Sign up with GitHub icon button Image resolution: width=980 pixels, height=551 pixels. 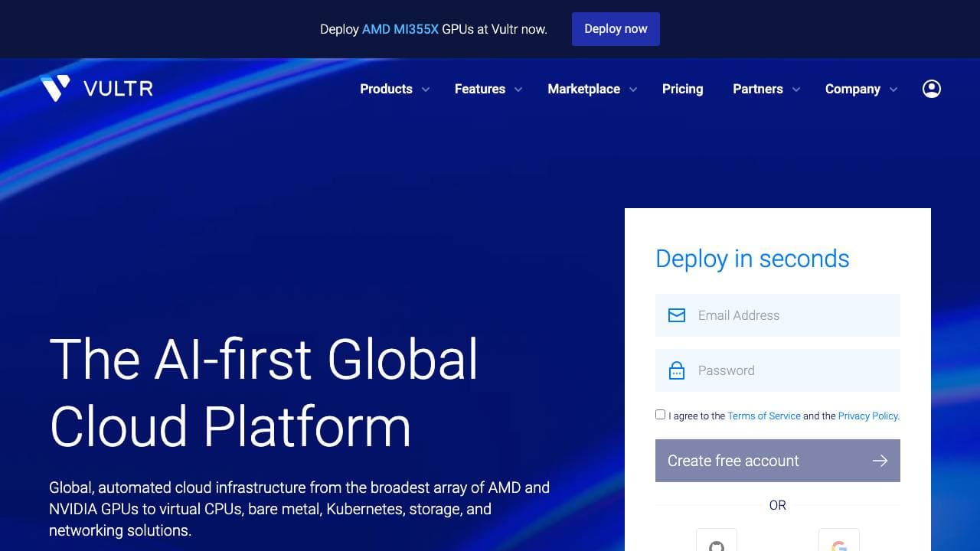(716, 542)
